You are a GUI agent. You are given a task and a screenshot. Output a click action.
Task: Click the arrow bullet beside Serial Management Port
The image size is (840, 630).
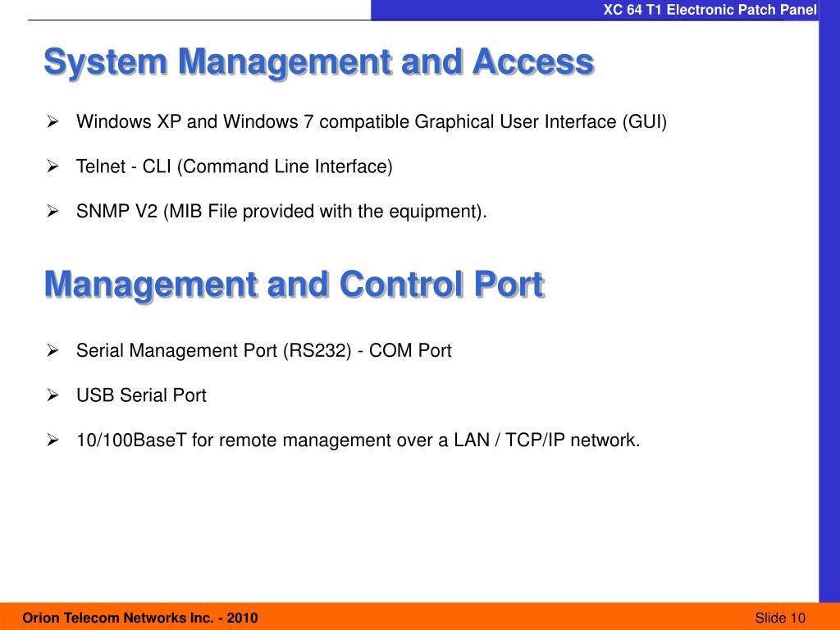[52, 350]
